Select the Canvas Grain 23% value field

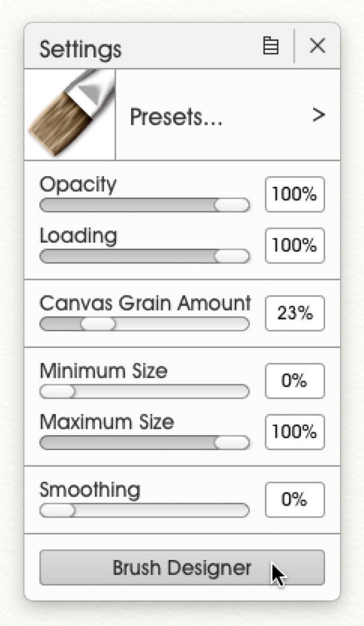pyautogui.click(x=295, y=313)
